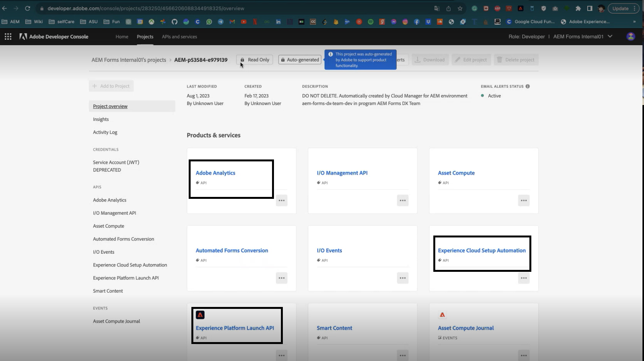Toggle the browser side panel
644x361 pixels.
pos(590,8)
